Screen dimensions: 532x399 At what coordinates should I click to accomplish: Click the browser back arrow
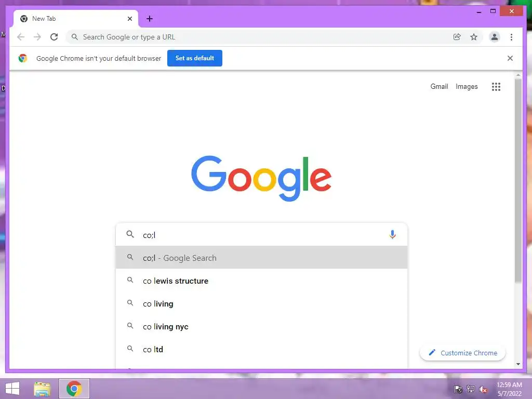[x=21, y=37]
